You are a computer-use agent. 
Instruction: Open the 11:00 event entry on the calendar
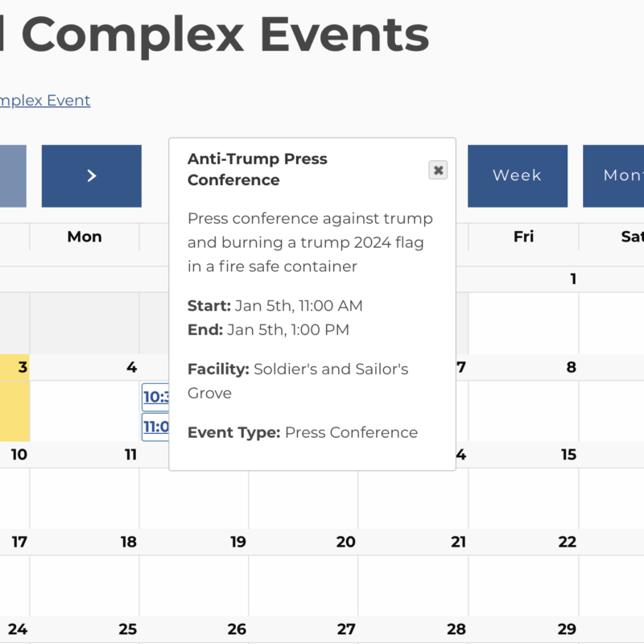pos(155,427)
